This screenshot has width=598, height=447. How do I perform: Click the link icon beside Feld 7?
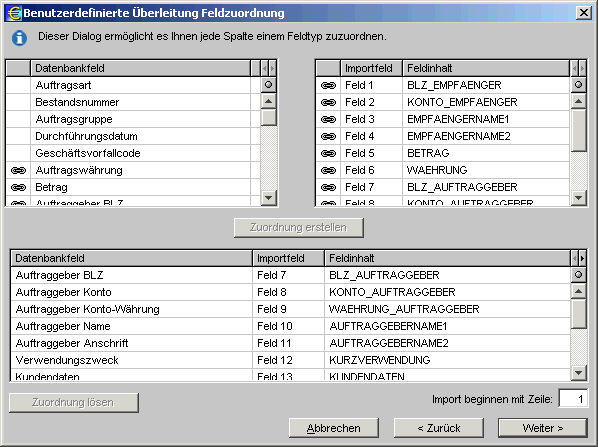click(x=328, y=187)
